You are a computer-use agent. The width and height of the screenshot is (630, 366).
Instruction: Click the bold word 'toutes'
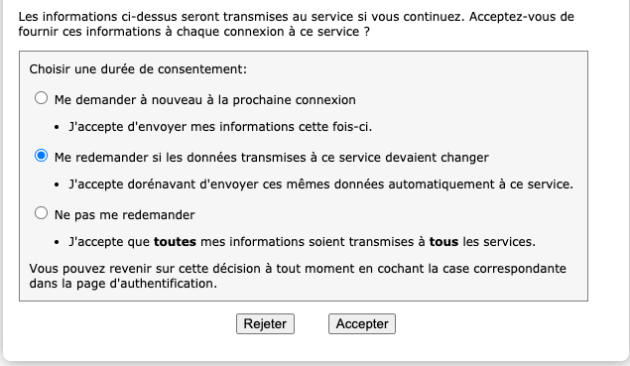[175, 241]
